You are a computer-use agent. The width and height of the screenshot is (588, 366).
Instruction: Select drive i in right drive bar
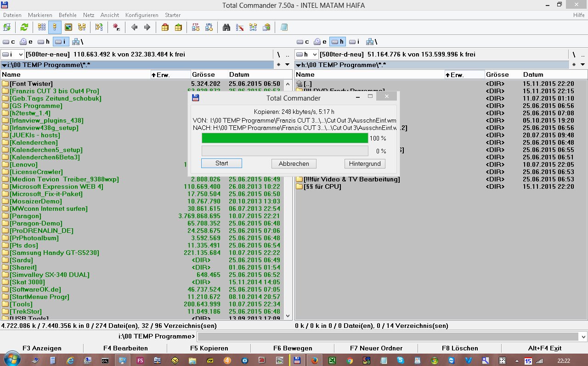click(x=355, y=42)
